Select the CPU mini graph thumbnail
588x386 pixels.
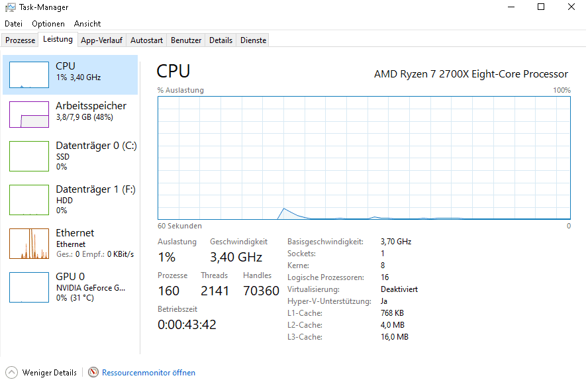tap(29, 75)
